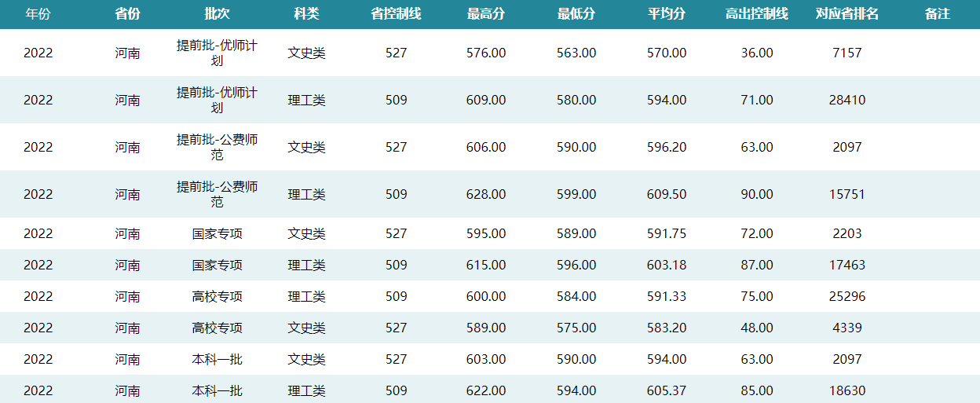980x403 pixels.
Task: Click the 年份 column header
Action: click(x=38, y=14)
